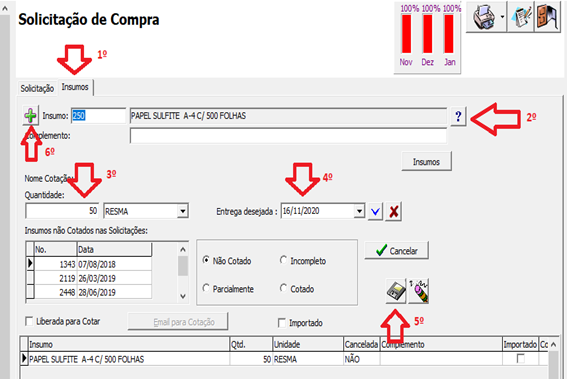Enable Liberada para Cotar checkbox
Image resolution: width=567 pixels, height=379 pixels.
(x=29, y=321)
